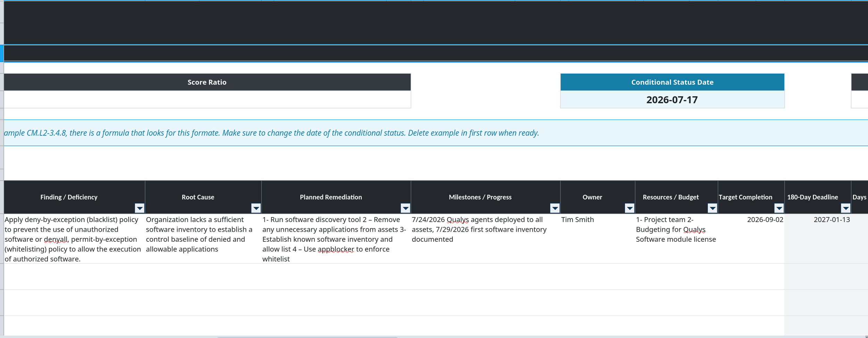Select the 'Run software discovery tool' remediation cell

coord(336,239)
